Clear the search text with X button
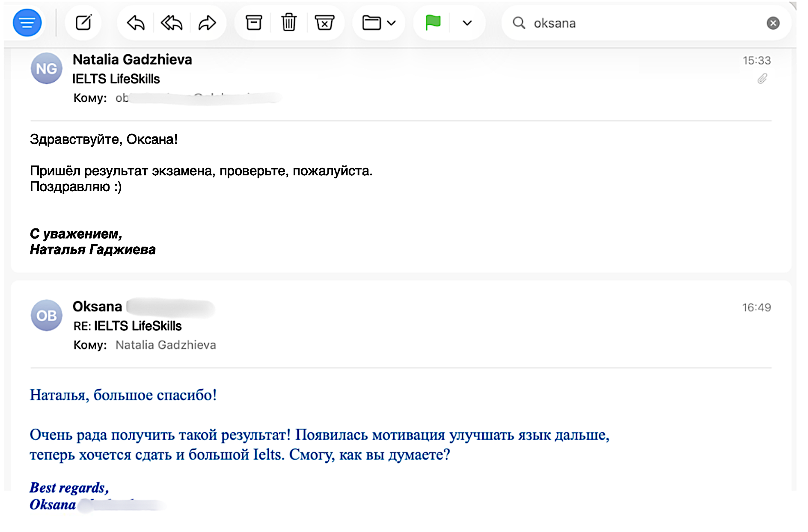808x532 pixels. coord(773,23)
